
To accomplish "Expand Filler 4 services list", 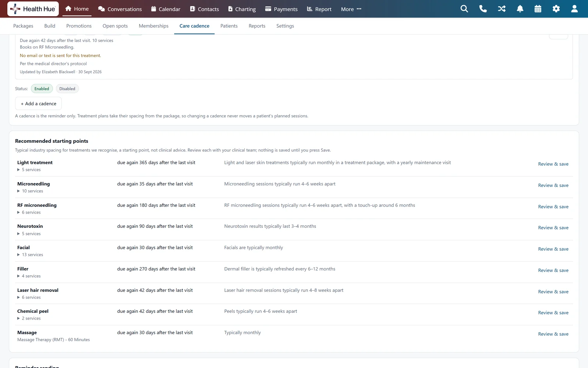I will (x=29, y=276).
